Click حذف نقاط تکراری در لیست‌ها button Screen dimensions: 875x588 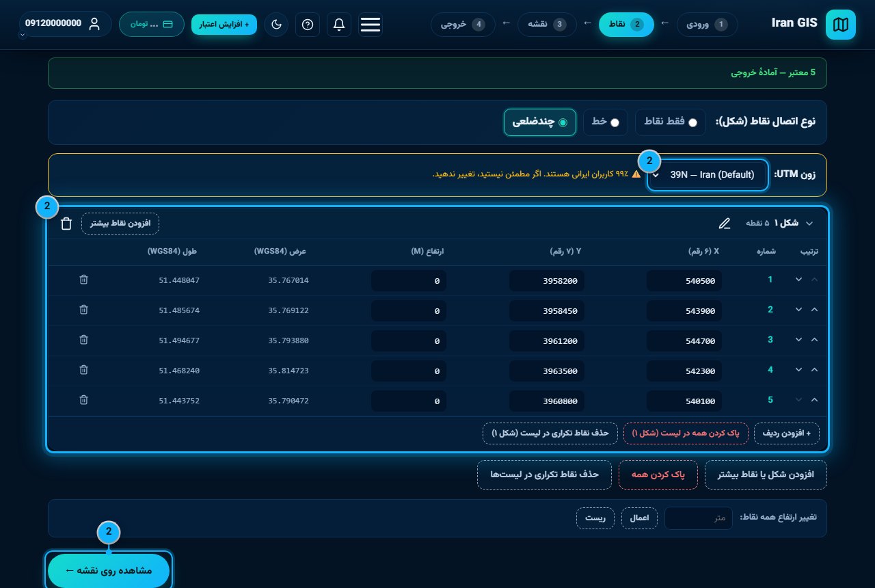click(544, 475)
